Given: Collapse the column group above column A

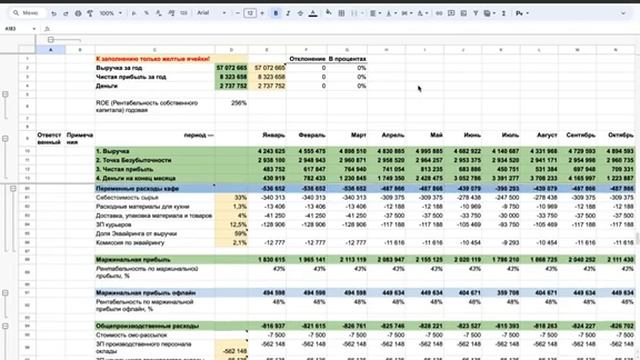Looking at the screenshot, I should point(51,40).
